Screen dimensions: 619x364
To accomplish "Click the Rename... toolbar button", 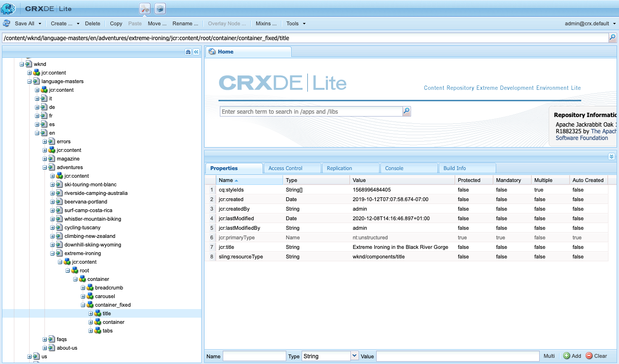I will [185, 23].
